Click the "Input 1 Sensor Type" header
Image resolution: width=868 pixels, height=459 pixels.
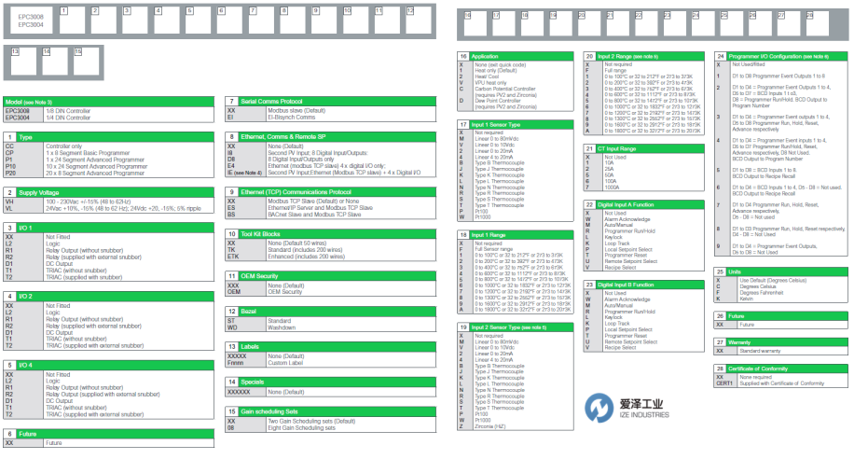[516, 125]
